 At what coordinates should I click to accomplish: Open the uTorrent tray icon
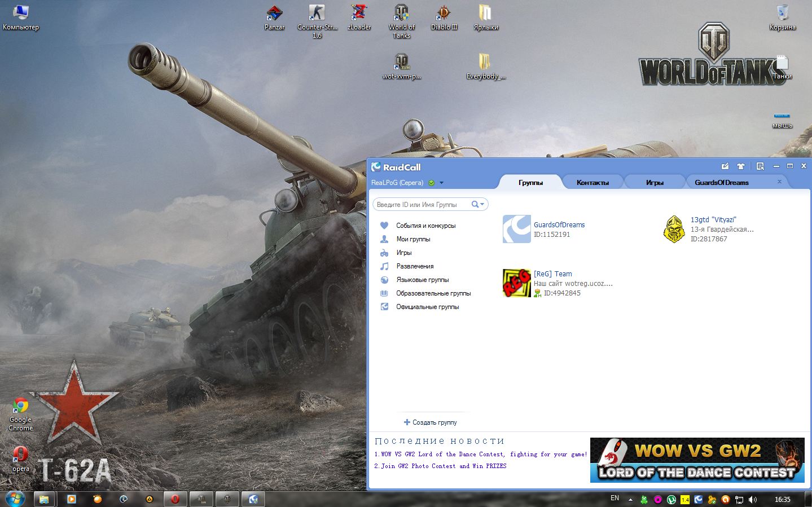point(671,499)
